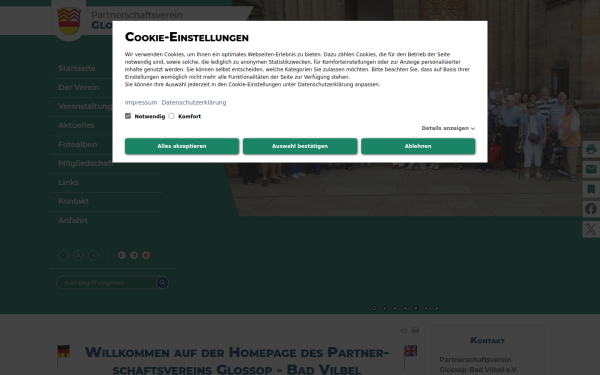Click the small mail icon above welcome heading

(x=404, y=330)
